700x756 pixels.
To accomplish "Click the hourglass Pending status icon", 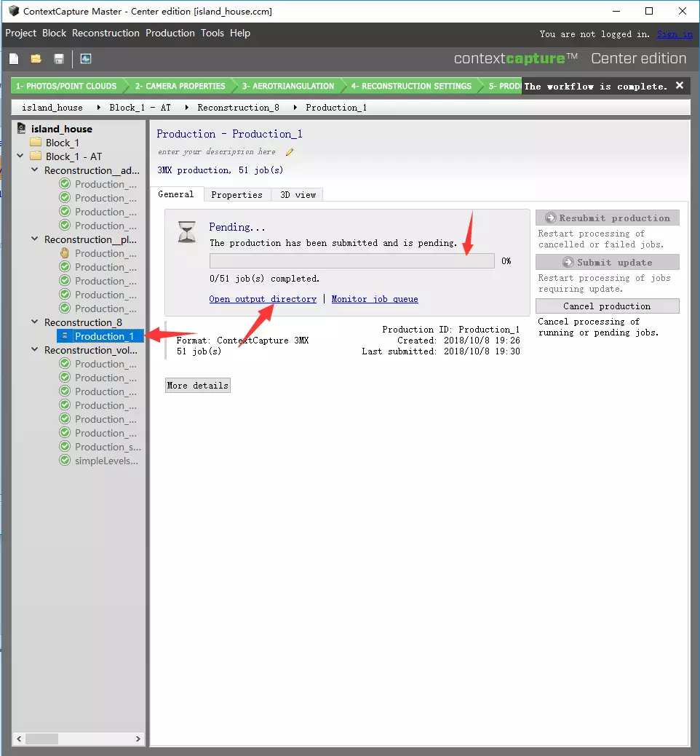I will pyautogui.click(x=187, y=232).
